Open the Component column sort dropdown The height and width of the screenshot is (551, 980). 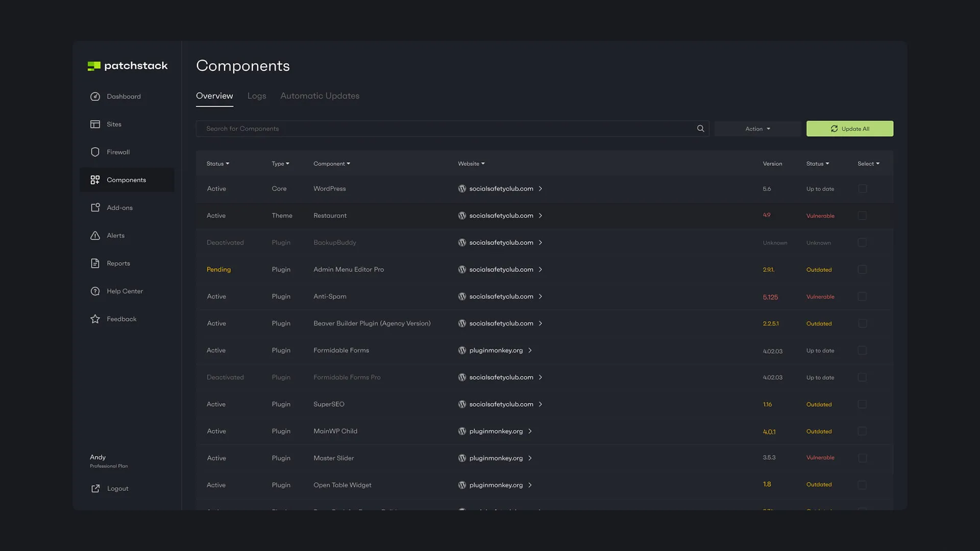click(x=332, y=164)
